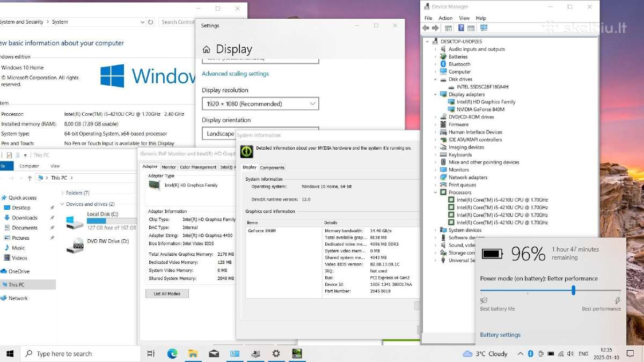Viewport: 644px width, 362px height.
Task: Click the Bluetooth icon in the system tray
Action: pyautogui.click(x=530, y=353)
